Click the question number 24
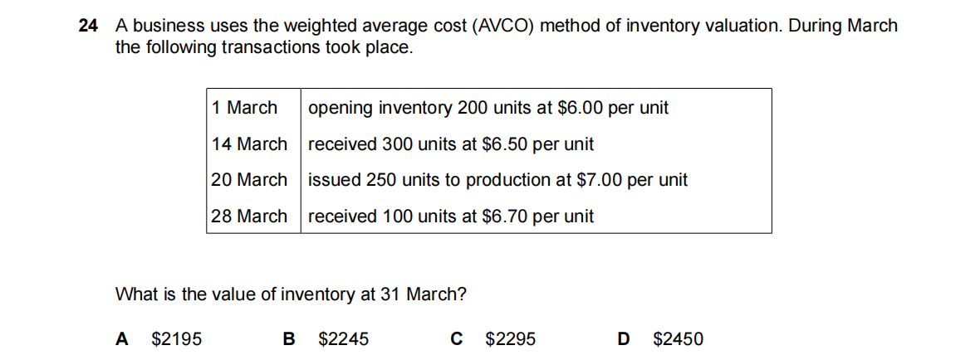This screenshot has height=360, width=980. (x=88, y=26)
